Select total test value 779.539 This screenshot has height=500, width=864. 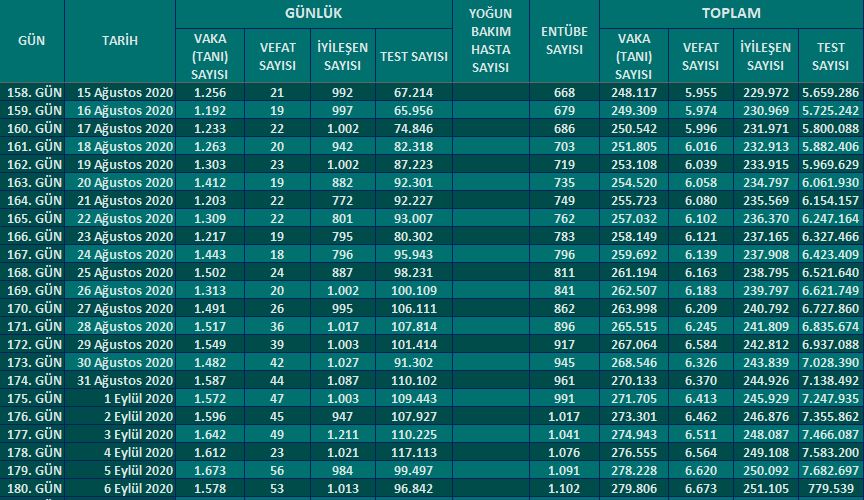point(830,488)
